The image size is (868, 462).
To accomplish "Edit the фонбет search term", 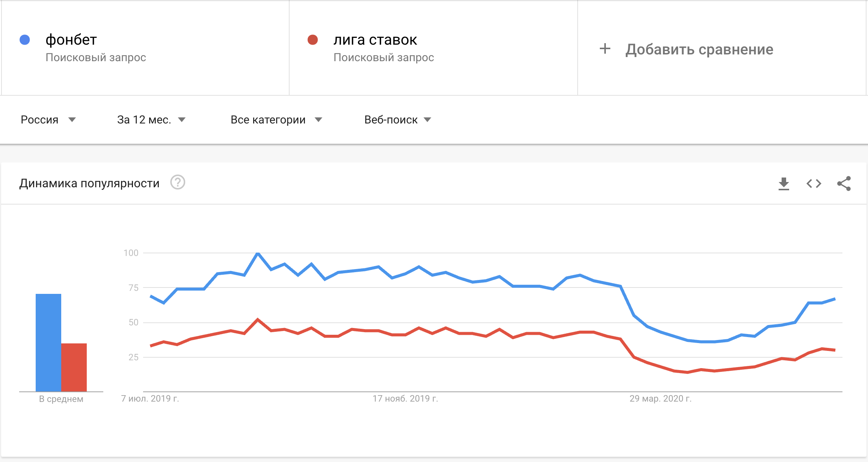I will tap(71, 40).
